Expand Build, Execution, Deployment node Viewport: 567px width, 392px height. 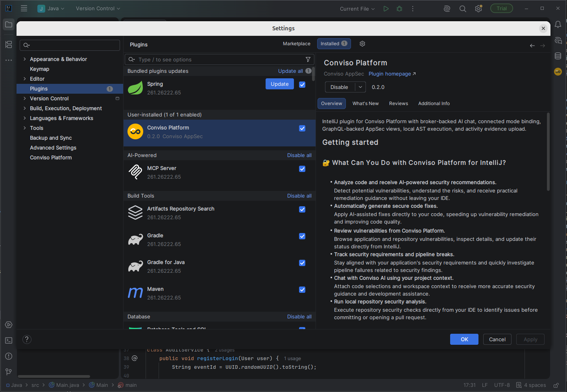[24, 108]
